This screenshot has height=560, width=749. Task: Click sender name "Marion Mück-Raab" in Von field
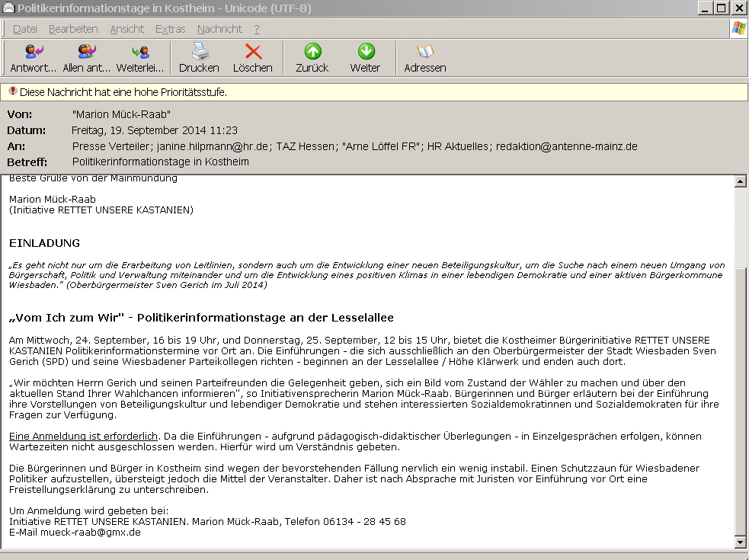click(x=121, y=114)
